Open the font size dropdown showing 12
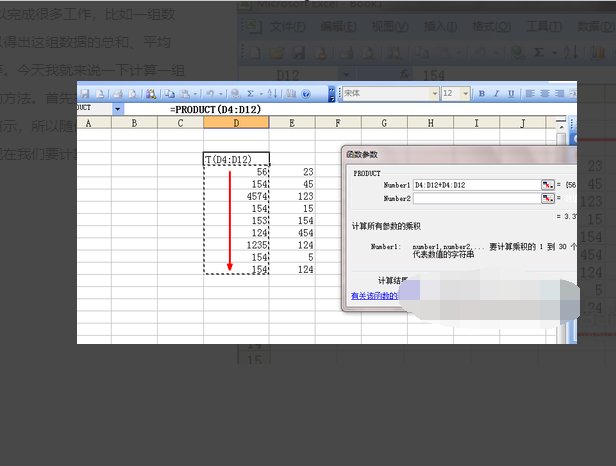Image resolution: width=616 pixels, height=466 pixels. tap(466, 94)
